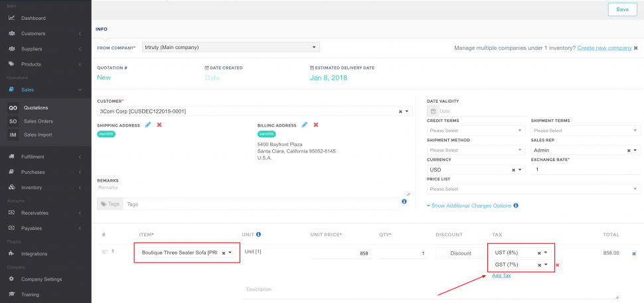644x303 pixels.
Task: Click the Save button
Action: (622, 10)
